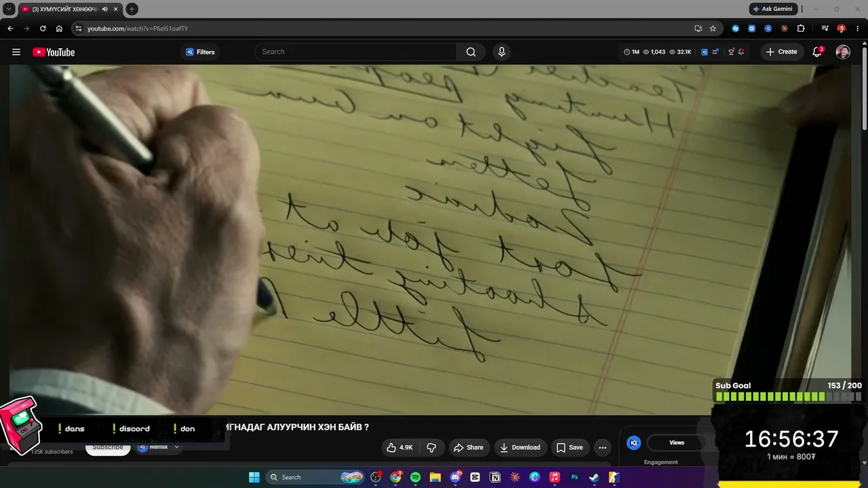Image resolution: width=868 pixels, height=488 pixels.
Task: Download the video
Action: point(520,447)
